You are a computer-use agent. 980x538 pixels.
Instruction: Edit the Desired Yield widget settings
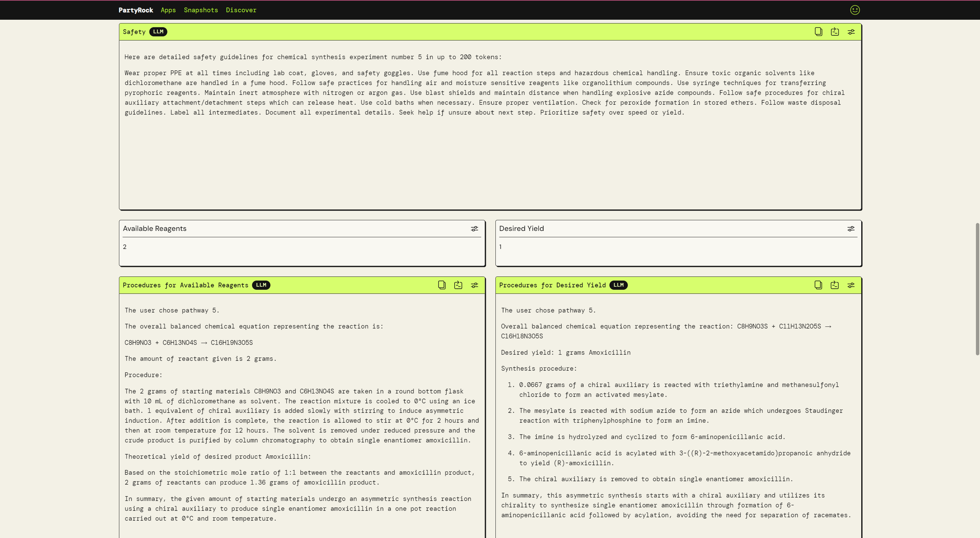(x=851, y=229)
